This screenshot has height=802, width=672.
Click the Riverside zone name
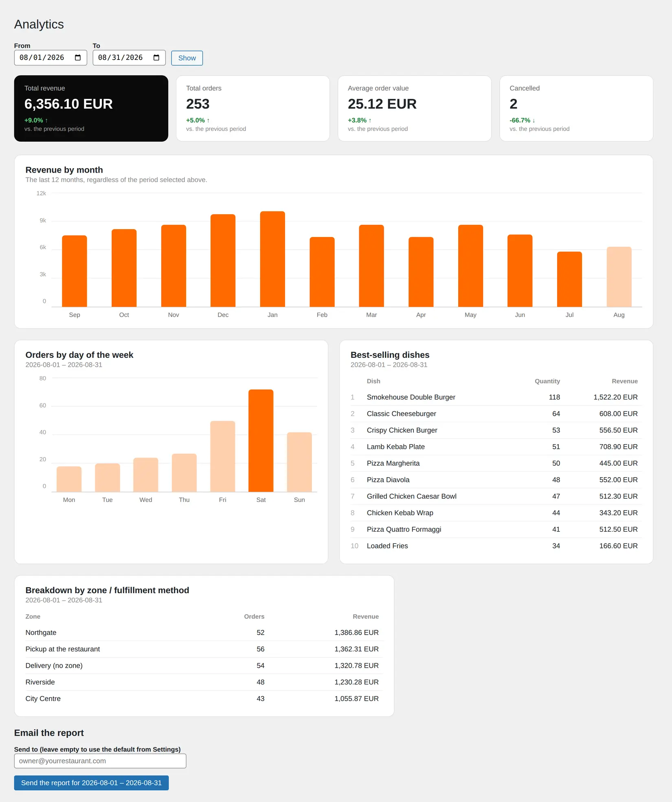point(40,682)
